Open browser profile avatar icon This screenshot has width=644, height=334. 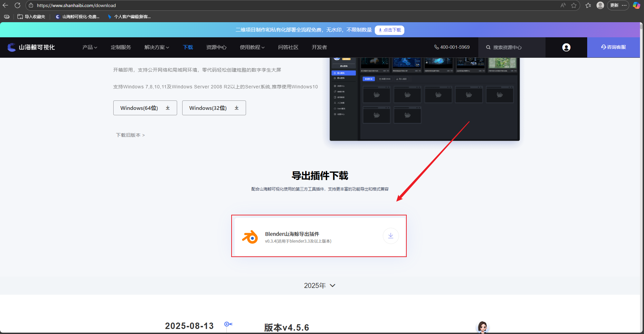click(600, 5)
